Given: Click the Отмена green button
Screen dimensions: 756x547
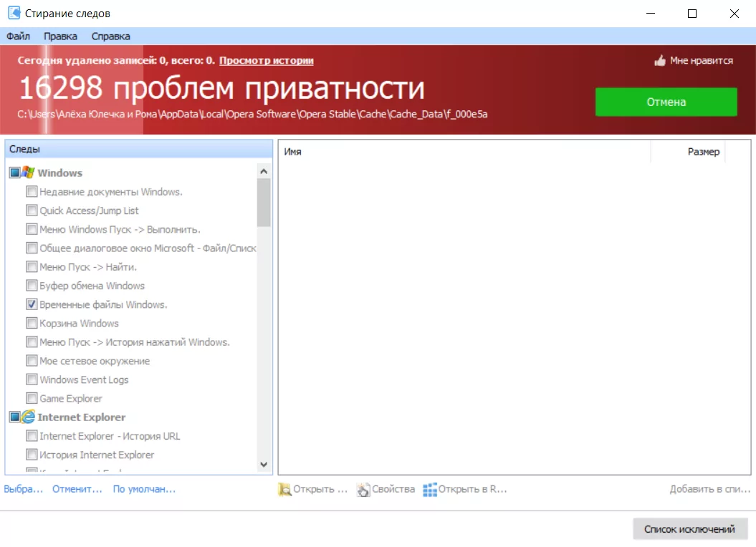Looking at the screenshot, I should tap(666, 102).
